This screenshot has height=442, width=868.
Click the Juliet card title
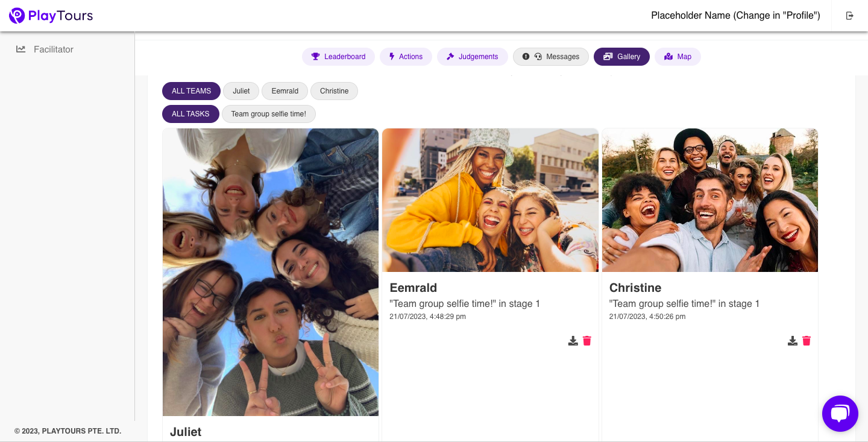(x=186, y=432)
